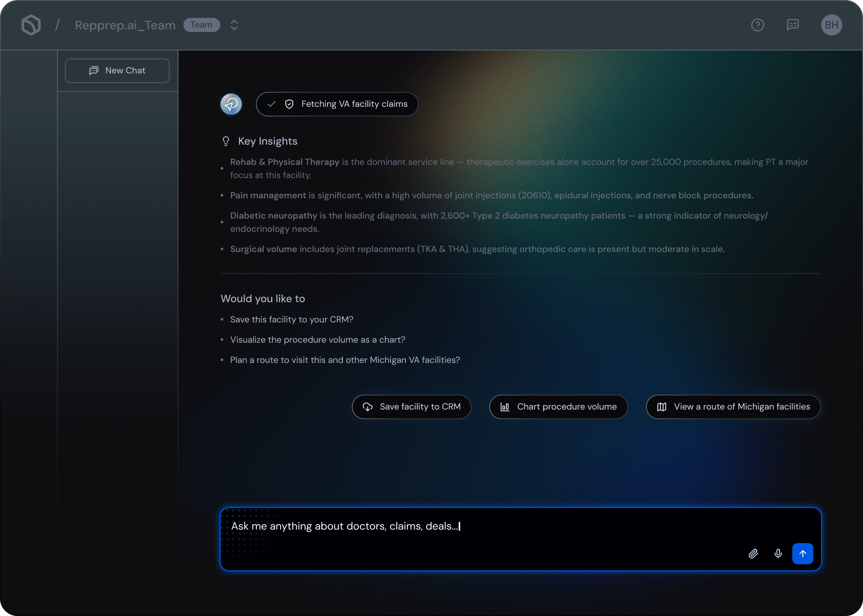The width and height of the screenshot is (863, 616).
Task: Focus the Ask me anything input field
Action: click(x=521, y=539)
